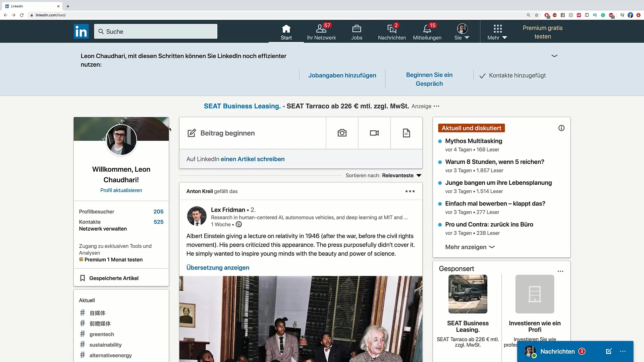Click Premium gratis testen button
Image resolution: width=644 pixels, height=362 pixels.
[543, 32]
